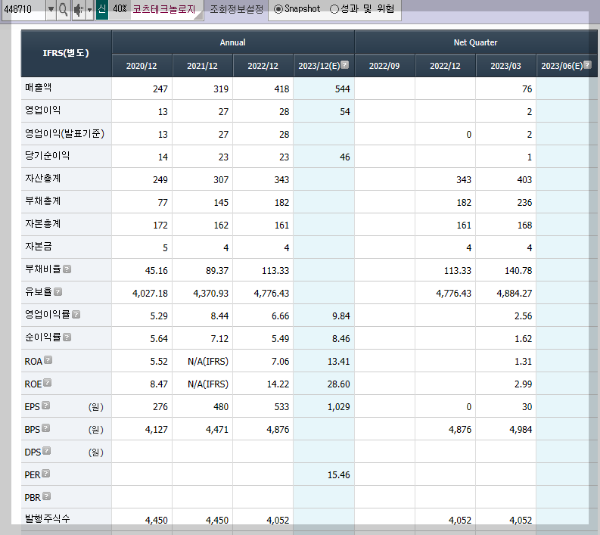Click the speaker sound icon in toolbar

78,9
